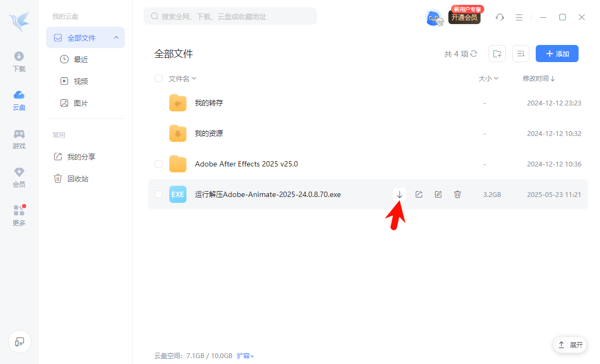Click the 展开 expand button
Screen dimensions: 600x364
(570, 345)
